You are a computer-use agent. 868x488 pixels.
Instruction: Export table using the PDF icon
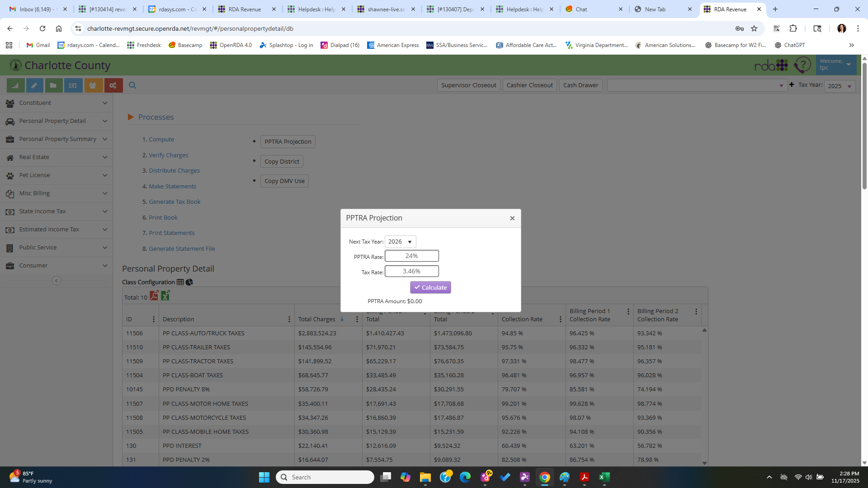click(x=154, y=296)
